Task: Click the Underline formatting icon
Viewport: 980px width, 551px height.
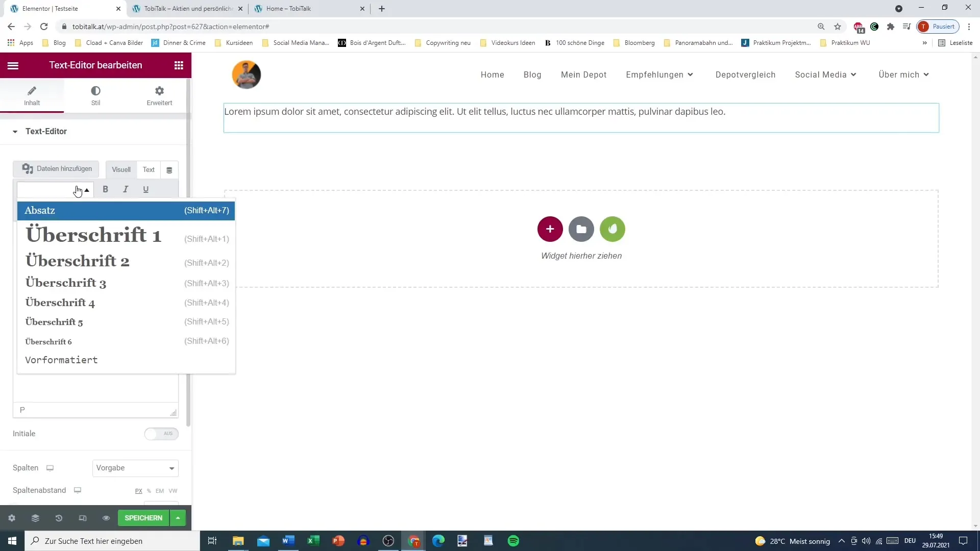Action: pos(146,189)
